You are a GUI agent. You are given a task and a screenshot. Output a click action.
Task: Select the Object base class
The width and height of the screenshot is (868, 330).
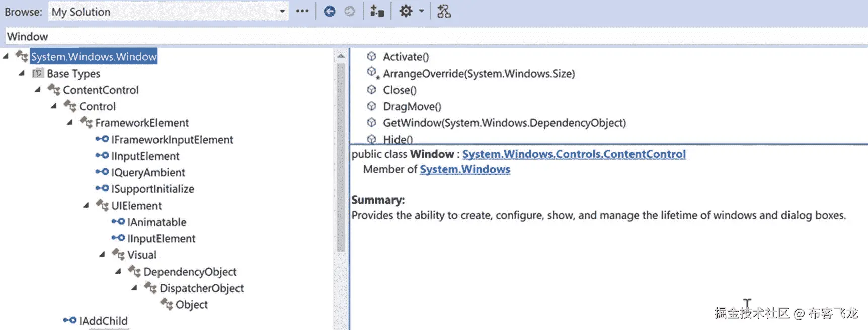191,305
